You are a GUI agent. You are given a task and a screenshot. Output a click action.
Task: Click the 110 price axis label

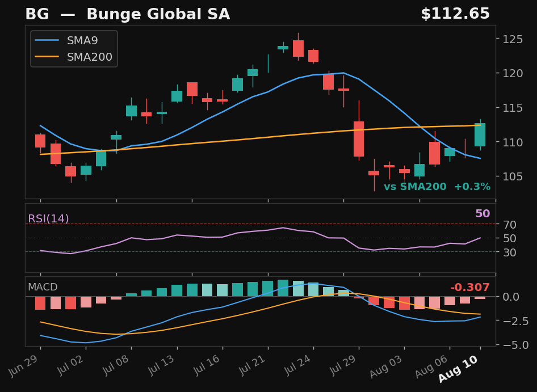pos(513,142)
